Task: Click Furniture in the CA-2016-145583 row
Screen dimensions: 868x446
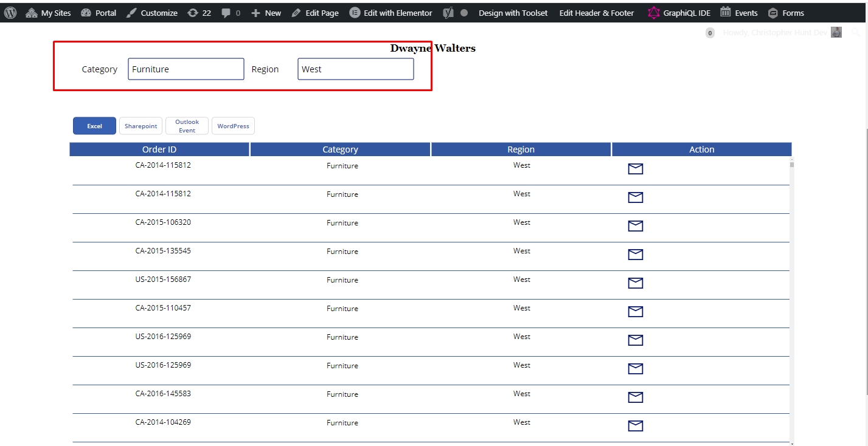Action: tap(342, 394)
